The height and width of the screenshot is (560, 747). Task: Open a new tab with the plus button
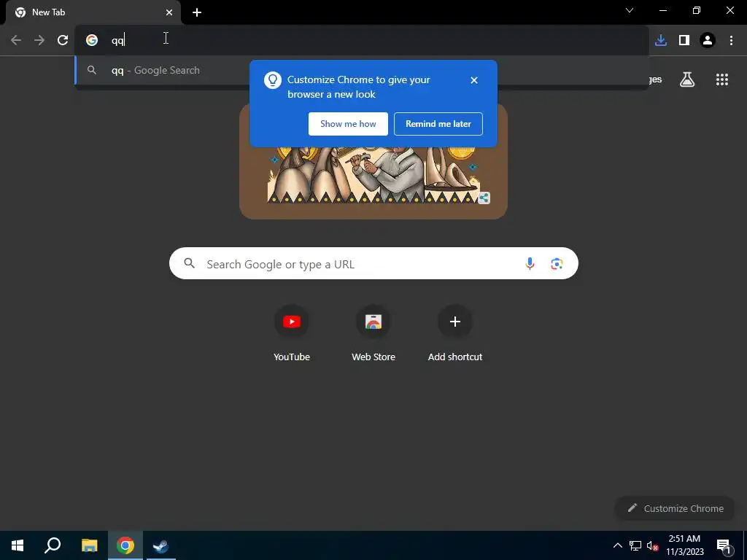coord(197,12)
